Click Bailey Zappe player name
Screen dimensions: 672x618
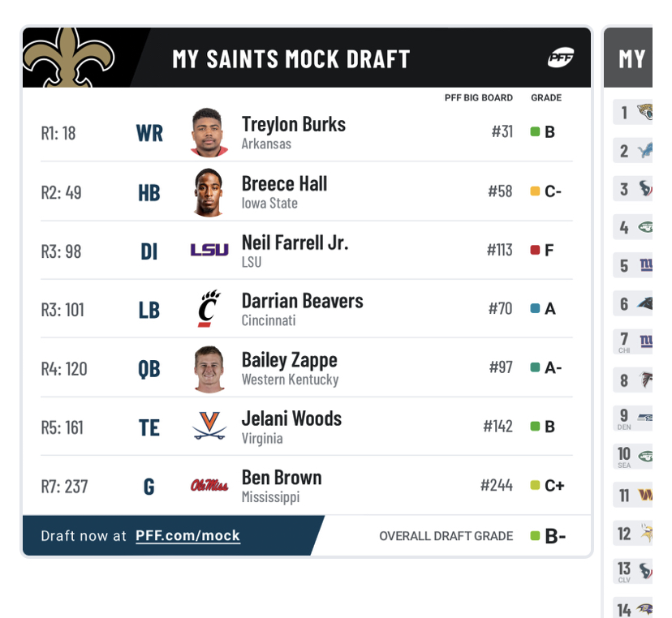click(289, 360)
